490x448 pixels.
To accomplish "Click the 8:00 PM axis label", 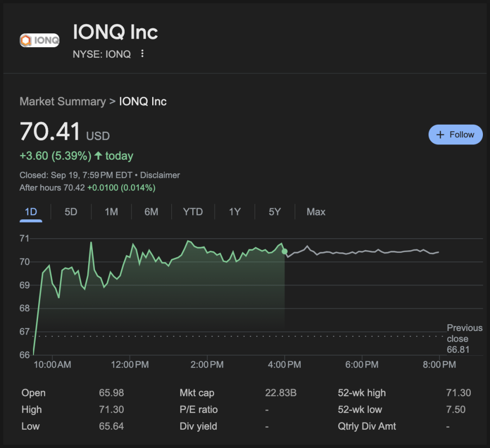I will pyautogui.click(x=439, y=365).
